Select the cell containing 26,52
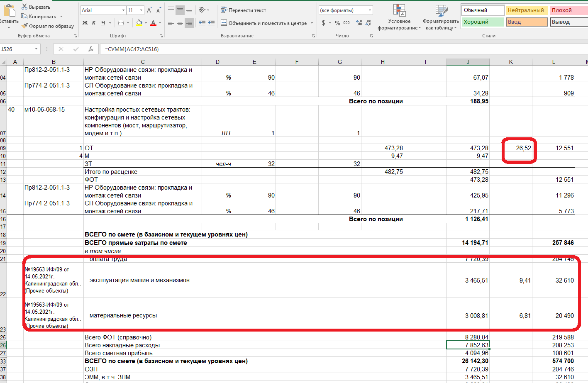This screenshot has width=588, height=383. [x=510, y=148]
